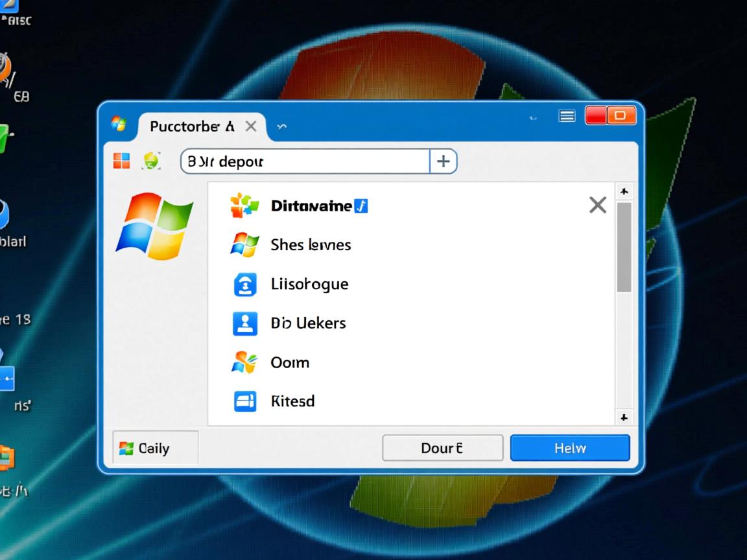The width and height of the screenshot is (747, 560).
Task: Click into the B3it depoit input field
Action: tap(305, 161)
